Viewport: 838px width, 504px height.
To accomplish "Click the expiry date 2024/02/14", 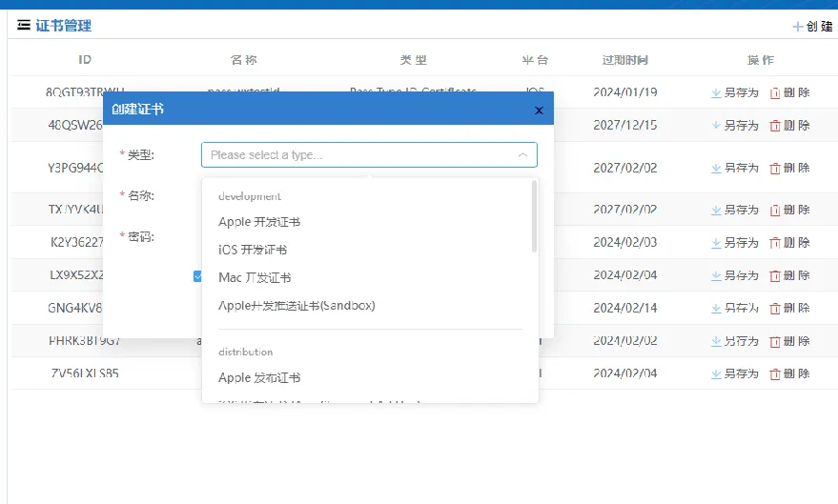I will [625, 308].
